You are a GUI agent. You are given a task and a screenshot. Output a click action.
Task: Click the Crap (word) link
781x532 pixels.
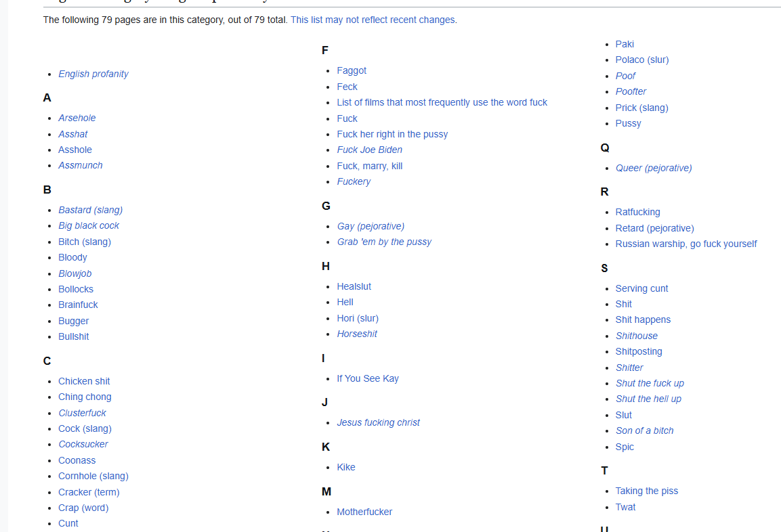[83, 508]
